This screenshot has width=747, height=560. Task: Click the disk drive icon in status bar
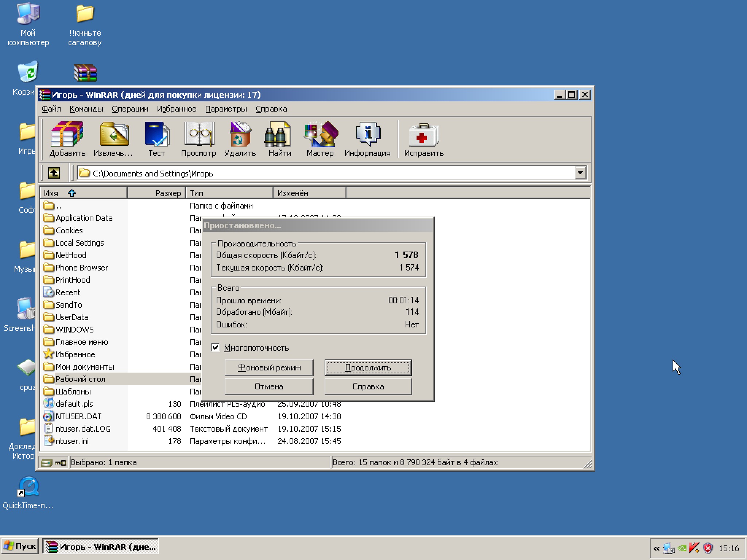(47, 463)
